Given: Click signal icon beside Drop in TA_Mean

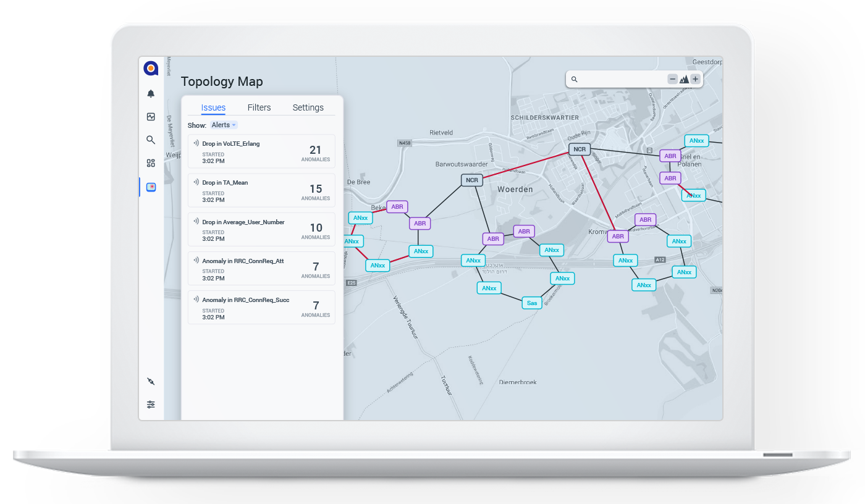Looking at the screenshot, I should point(196,182).
